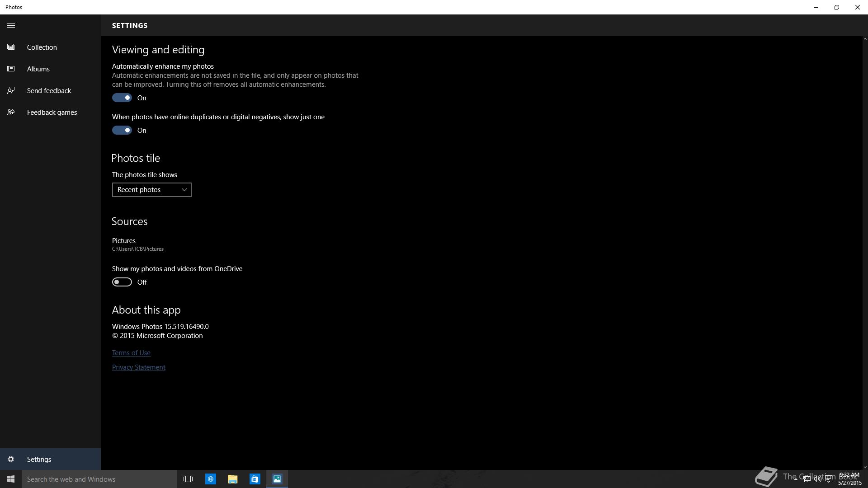Open the hamburger navigation menu

(x=11, y=26)
